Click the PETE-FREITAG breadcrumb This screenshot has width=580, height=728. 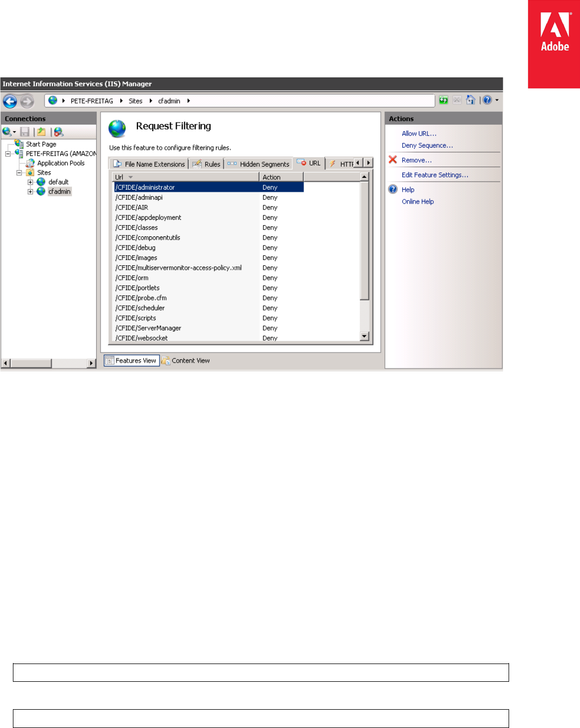pyautogui.click(x=92, y=101)
